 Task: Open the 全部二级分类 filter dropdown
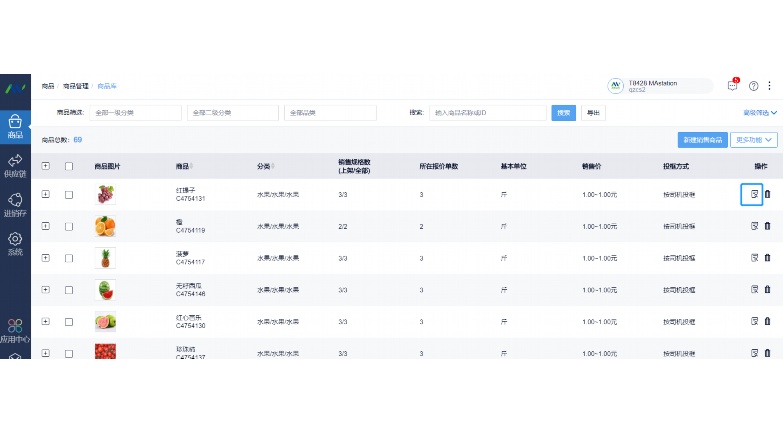click(x=233, y=113)
